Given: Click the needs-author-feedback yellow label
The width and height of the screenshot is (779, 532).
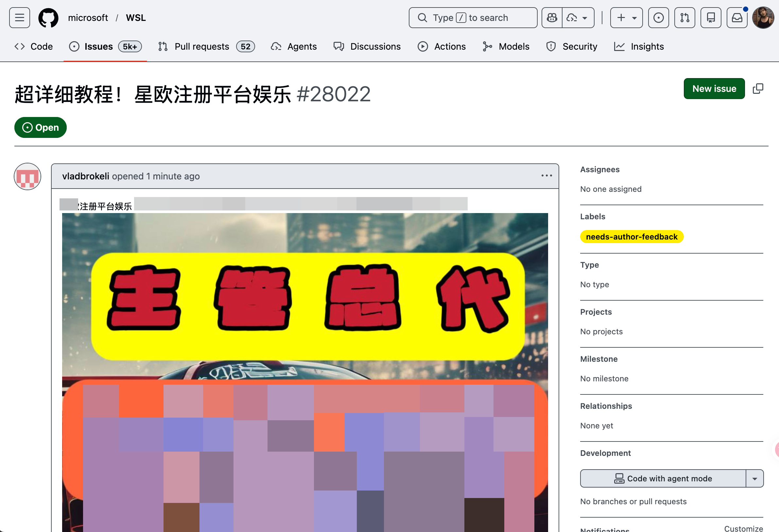Looking at the screenshot, I should coord(632,237).
